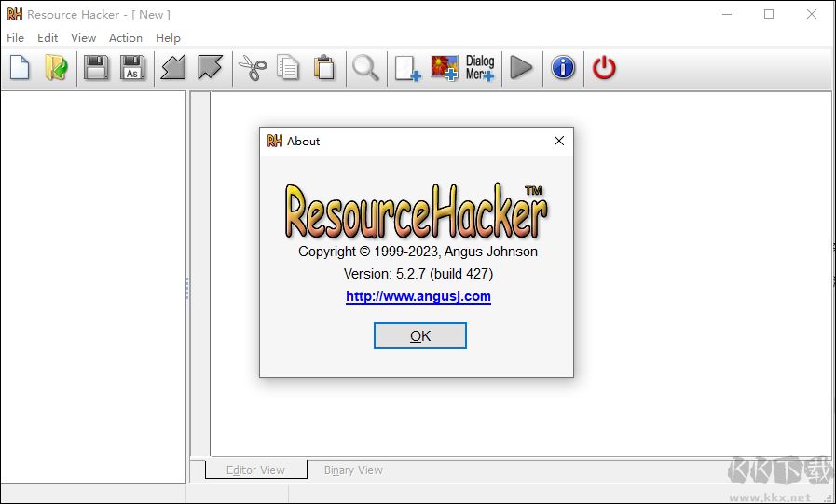Screen dimensions: 836x504
Task: Click the up-right arrow toolbar icon
Action: click(210, 68)
